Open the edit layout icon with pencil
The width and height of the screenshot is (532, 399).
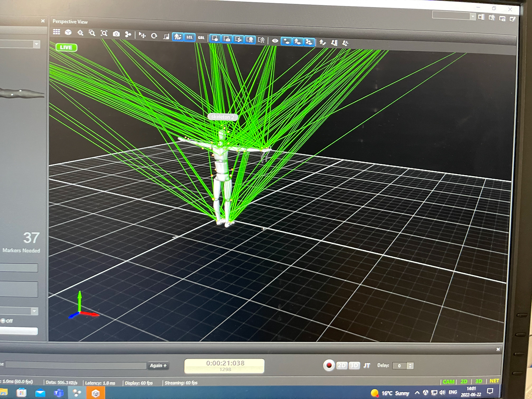pos(512,19)
